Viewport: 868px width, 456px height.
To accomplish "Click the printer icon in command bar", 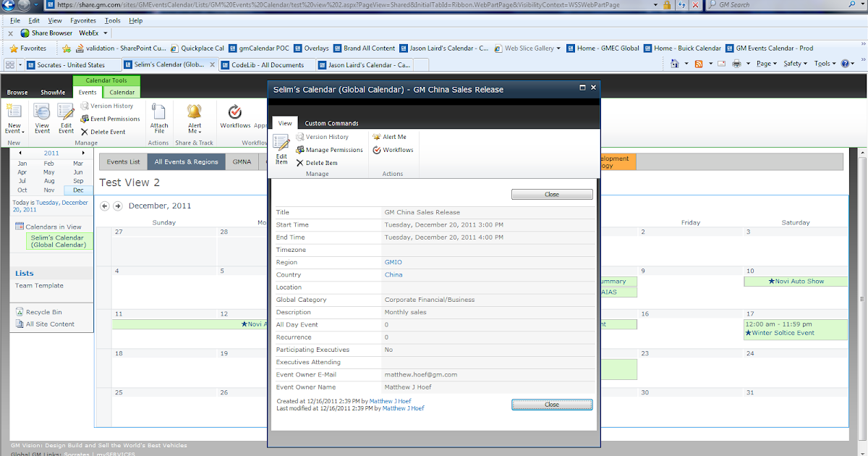I will point(736,64).
